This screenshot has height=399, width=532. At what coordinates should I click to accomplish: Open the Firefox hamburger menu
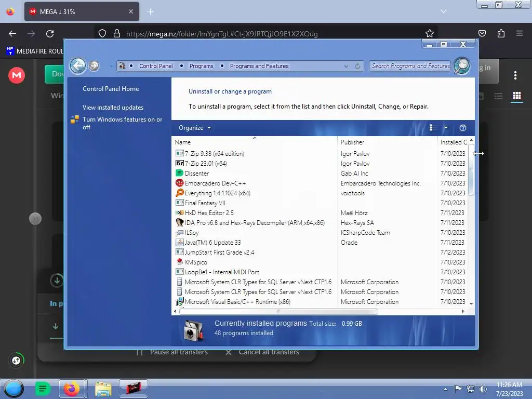click(x=520, y=33)
